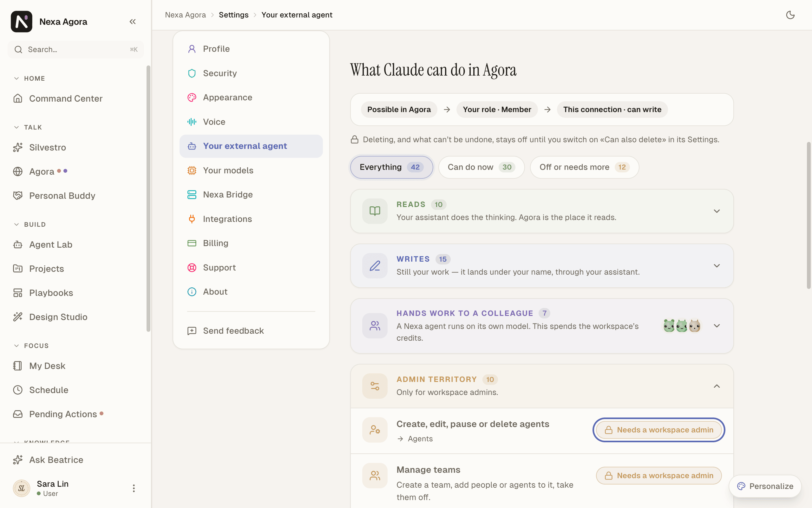Select the Everything 42 filter

(x=392, y=167)
